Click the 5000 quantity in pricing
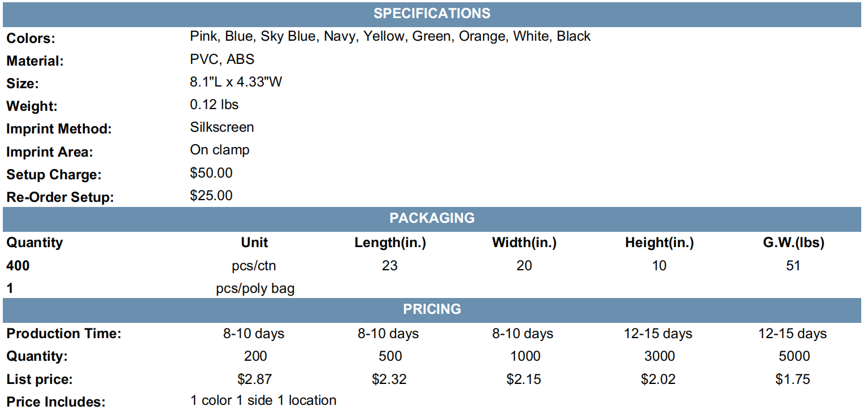The width and height of the screenshot is (868, 419). [x=793, y=357]
